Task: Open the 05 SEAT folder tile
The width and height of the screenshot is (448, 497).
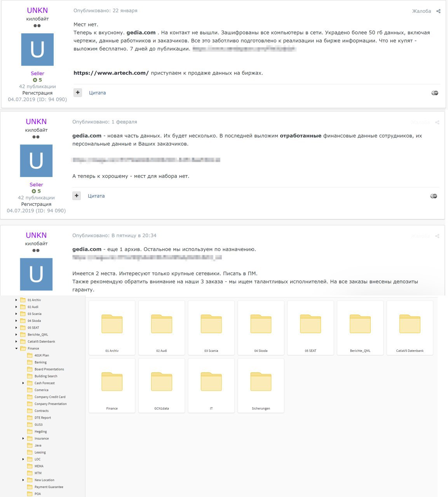Action: (310, 328)
